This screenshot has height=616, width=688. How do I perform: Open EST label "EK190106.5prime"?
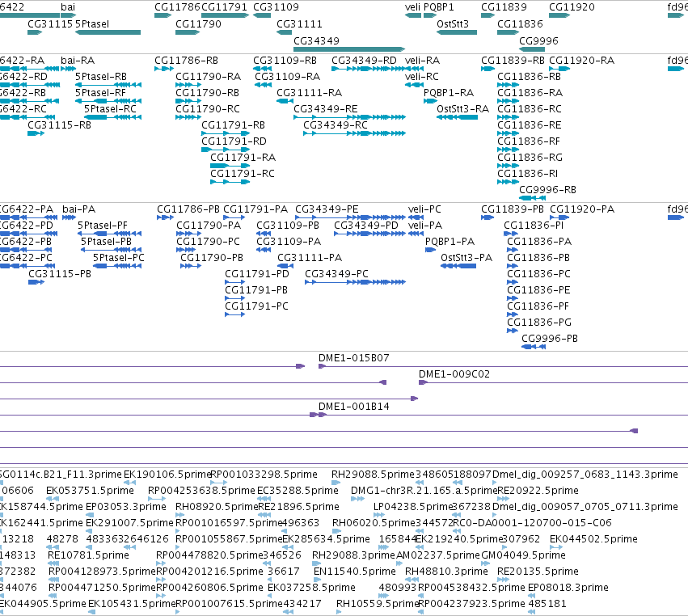point(167,475)
